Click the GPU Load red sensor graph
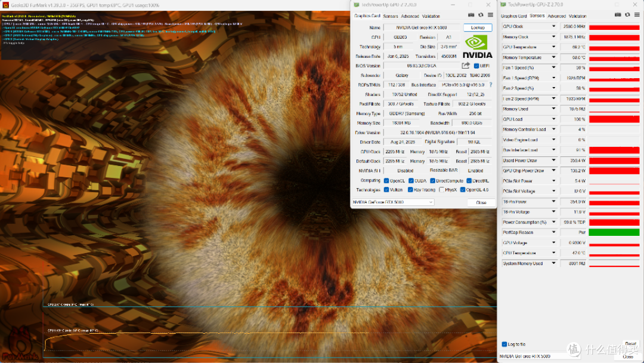Screen dimensions: 644x363 (614, 119)
